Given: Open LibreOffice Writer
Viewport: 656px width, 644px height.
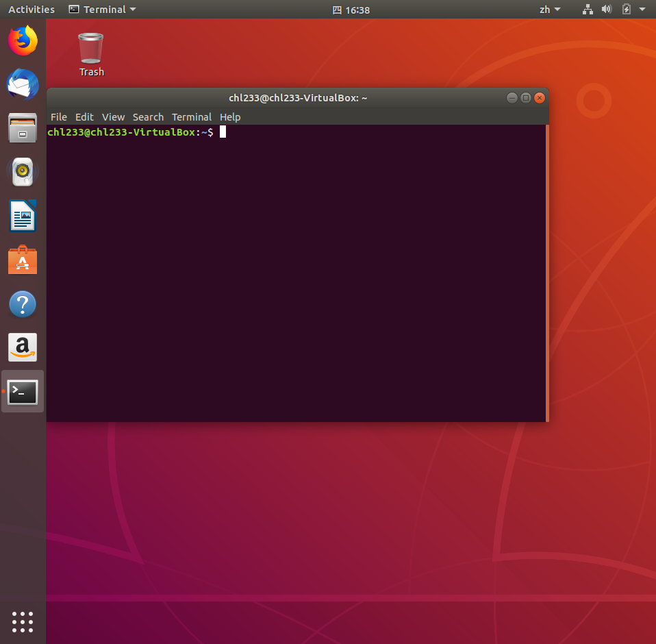Looking at the screenshot, I should 23,216.
